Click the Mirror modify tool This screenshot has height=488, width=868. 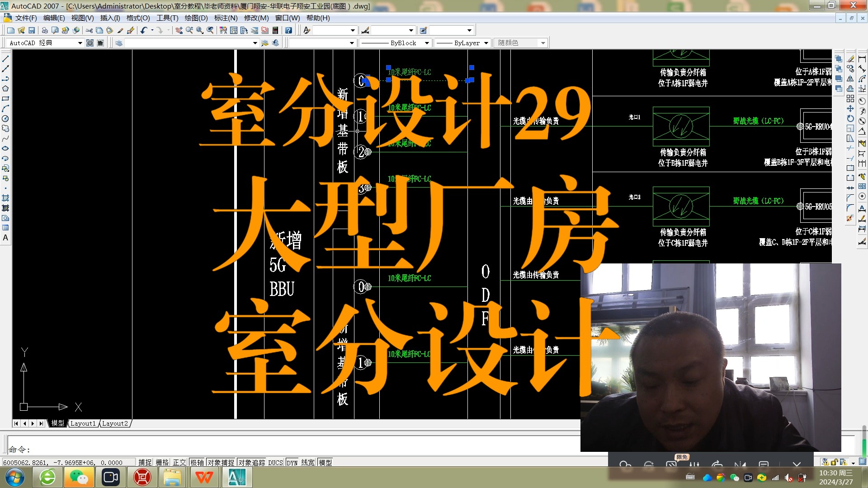pos(850,79)
